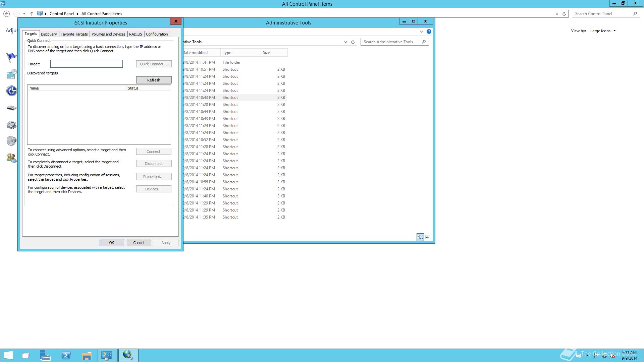Open Action Center flag in system tray
Image resolution: width=644 pixels, height=362 pixels.
pyautogui.click(x=596, y=356)
